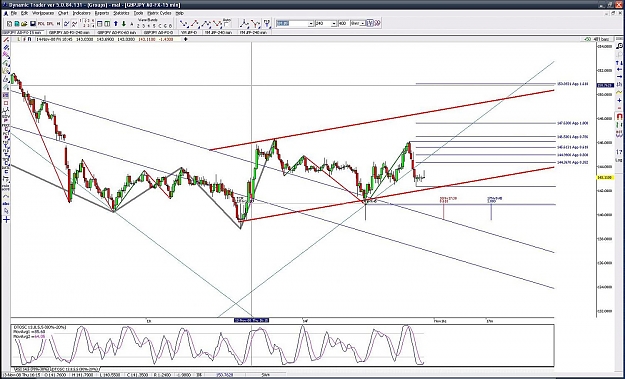Click the first blue-red swing pattern icon
This screenshot has width=625, height=379.
(x=184, y=24)
